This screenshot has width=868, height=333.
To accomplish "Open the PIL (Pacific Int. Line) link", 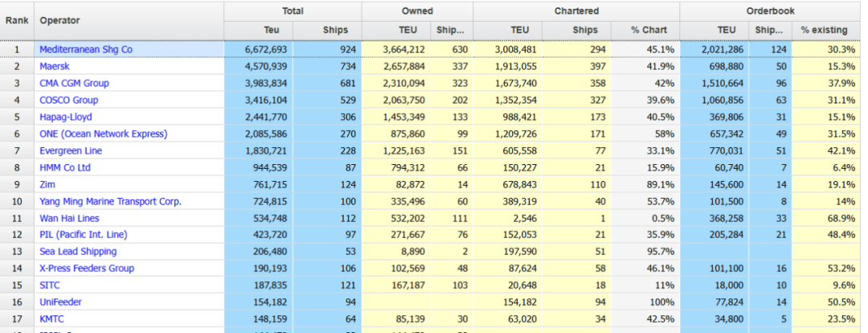I will [84, 234].
